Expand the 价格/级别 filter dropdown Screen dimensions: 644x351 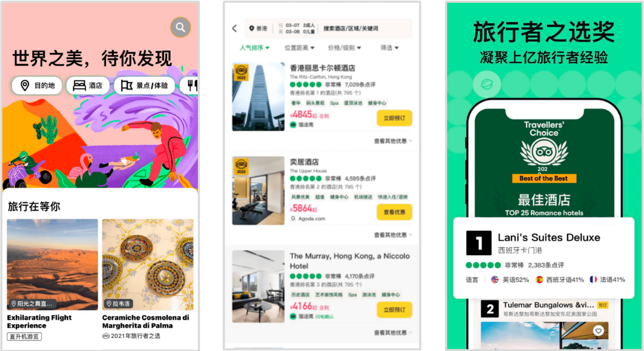[345, 48]
